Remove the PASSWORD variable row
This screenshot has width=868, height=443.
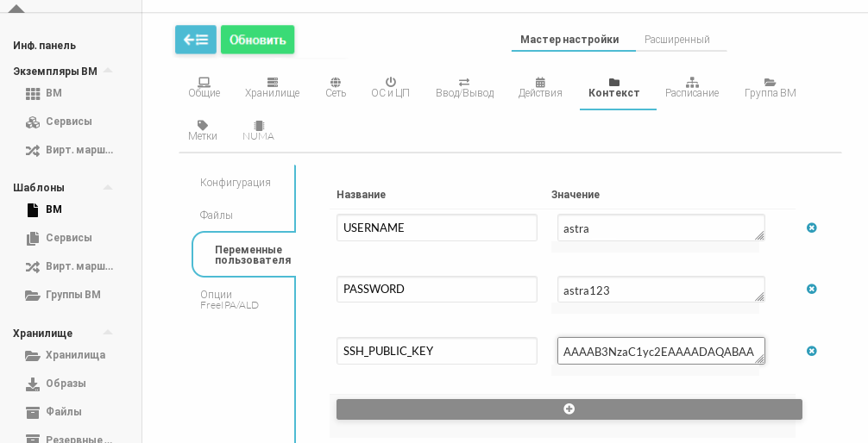point(811,289)
